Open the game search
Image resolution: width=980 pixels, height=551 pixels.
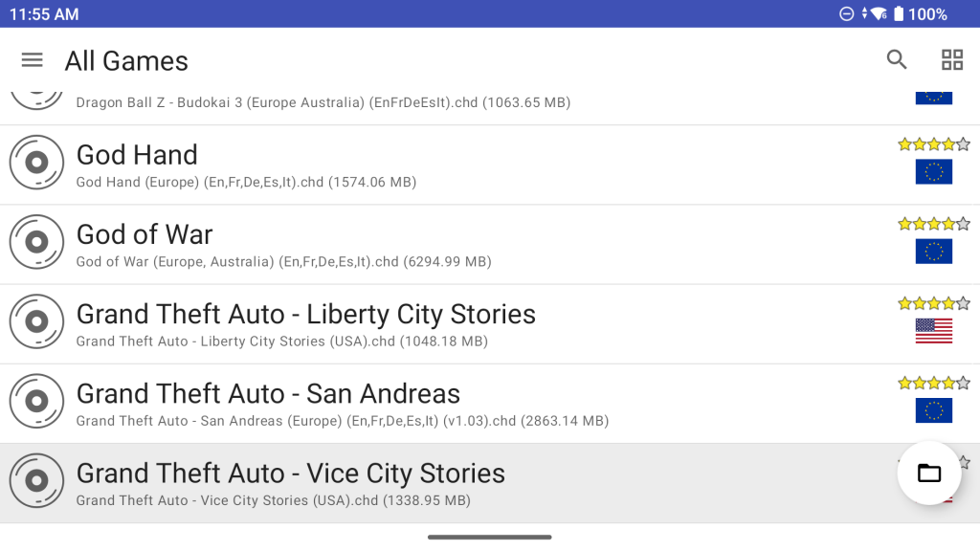896,60
